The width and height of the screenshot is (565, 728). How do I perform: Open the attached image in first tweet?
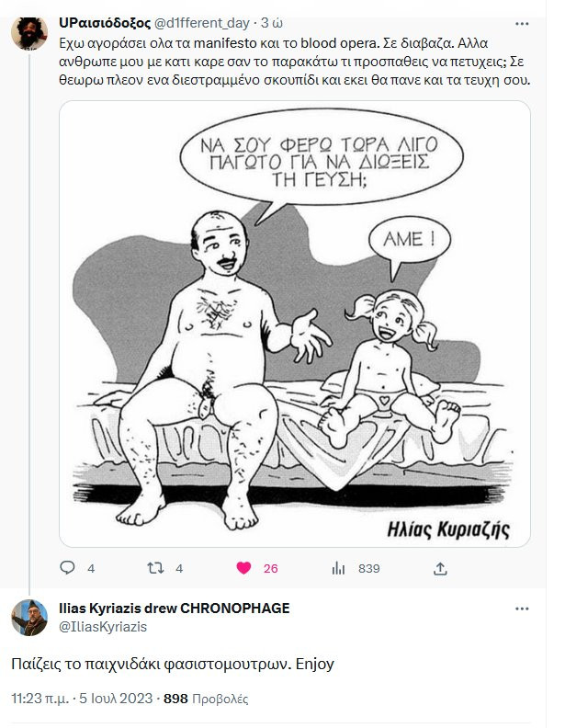[x=294, y=322]
